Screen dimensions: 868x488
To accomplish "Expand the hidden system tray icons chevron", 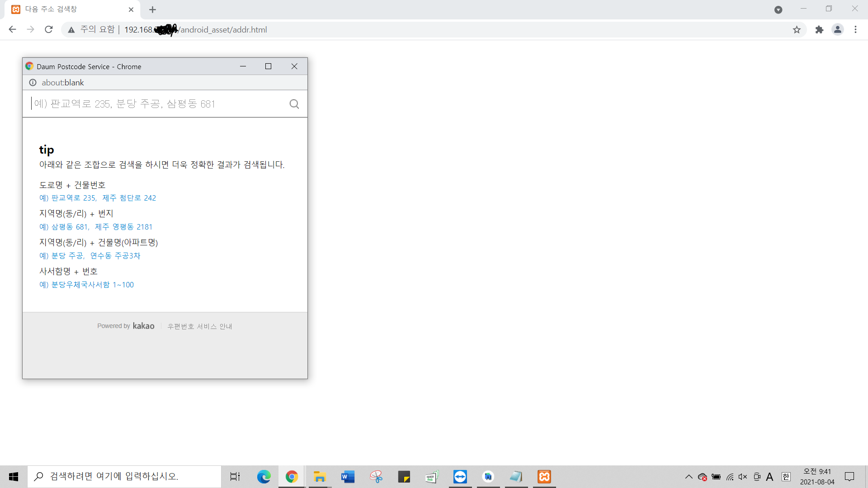I will tap(689, 477).
